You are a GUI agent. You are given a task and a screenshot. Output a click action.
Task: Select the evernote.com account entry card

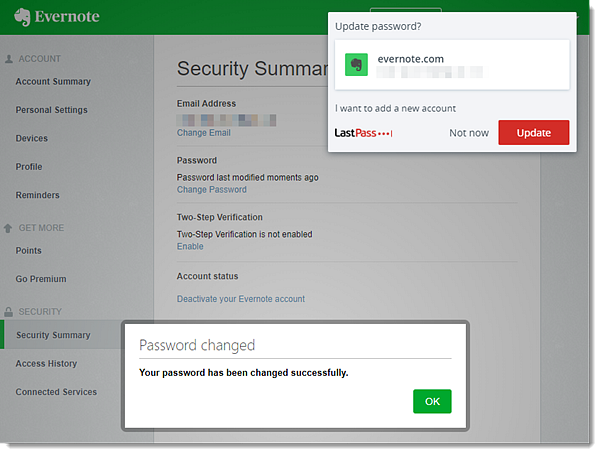452,65
